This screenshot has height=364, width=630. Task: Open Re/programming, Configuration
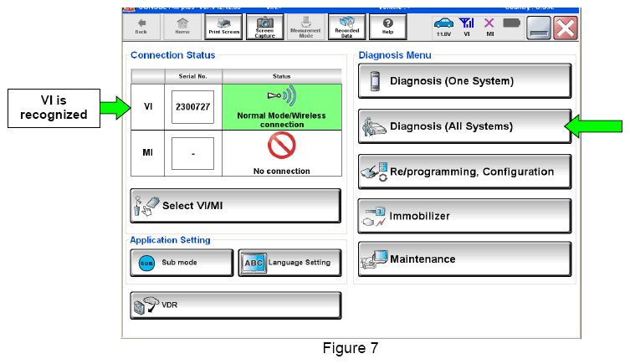tap(464, 172)
